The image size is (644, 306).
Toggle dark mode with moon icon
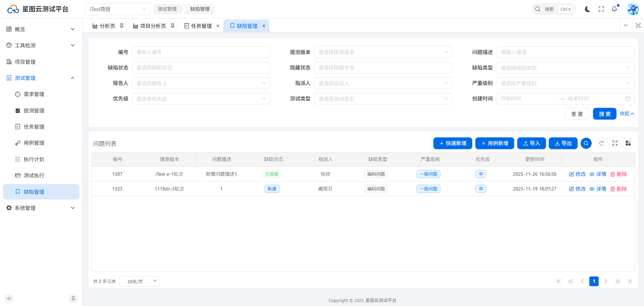(x=587, y=9)
